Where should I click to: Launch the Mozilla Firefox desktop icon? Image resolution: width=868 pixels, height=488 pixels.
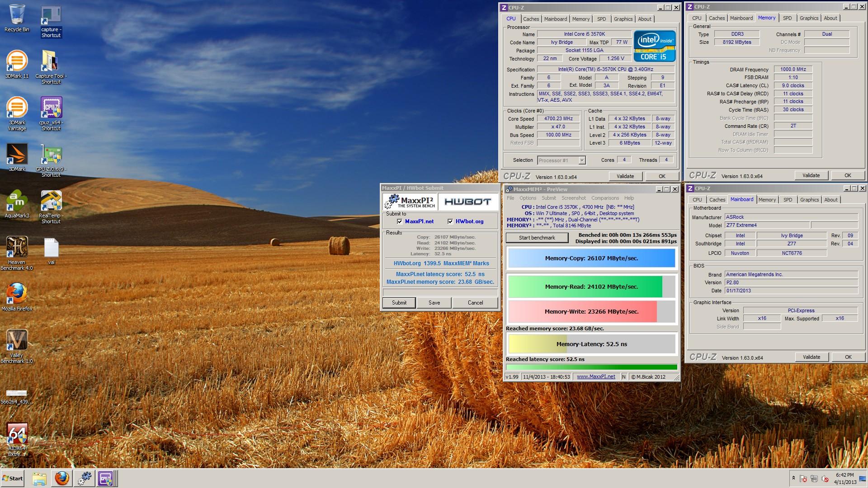click(17, 297)
